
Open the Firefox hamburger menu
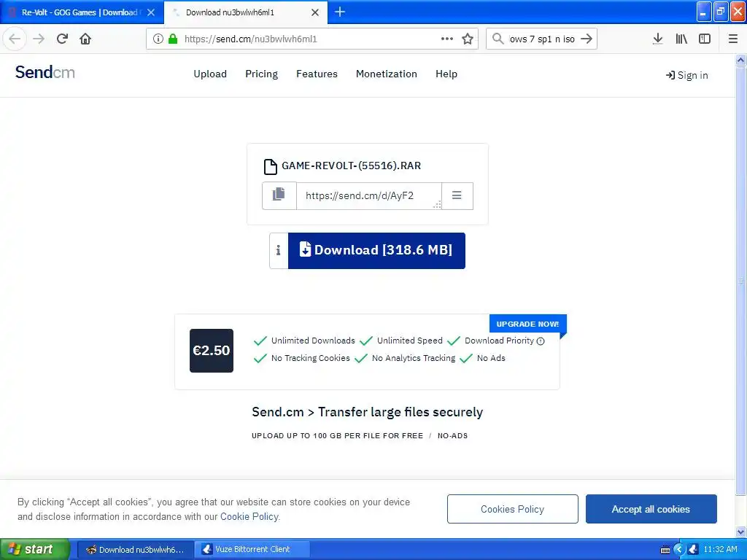pos(733,39)
